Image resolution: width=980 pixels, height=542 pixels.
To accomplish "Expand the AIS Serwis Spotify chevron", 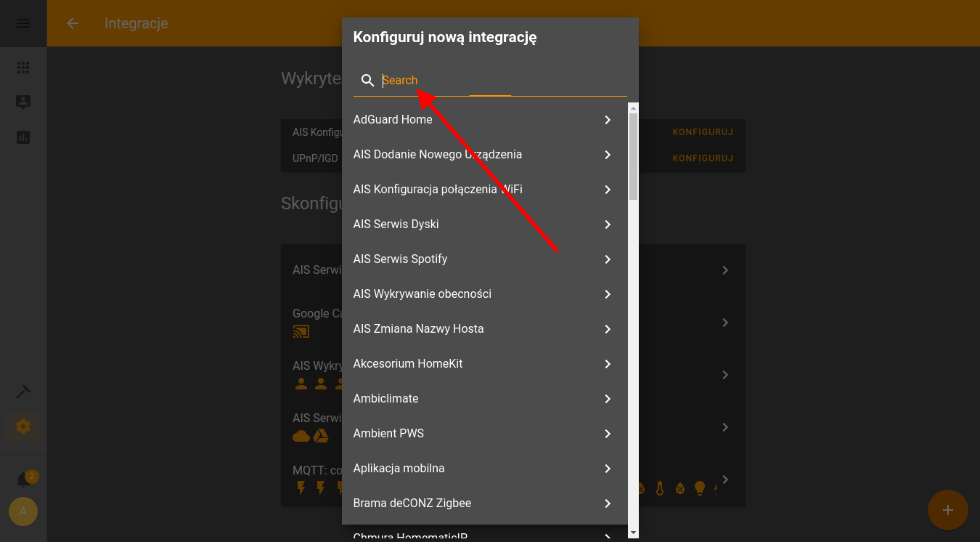I will 608,259.
